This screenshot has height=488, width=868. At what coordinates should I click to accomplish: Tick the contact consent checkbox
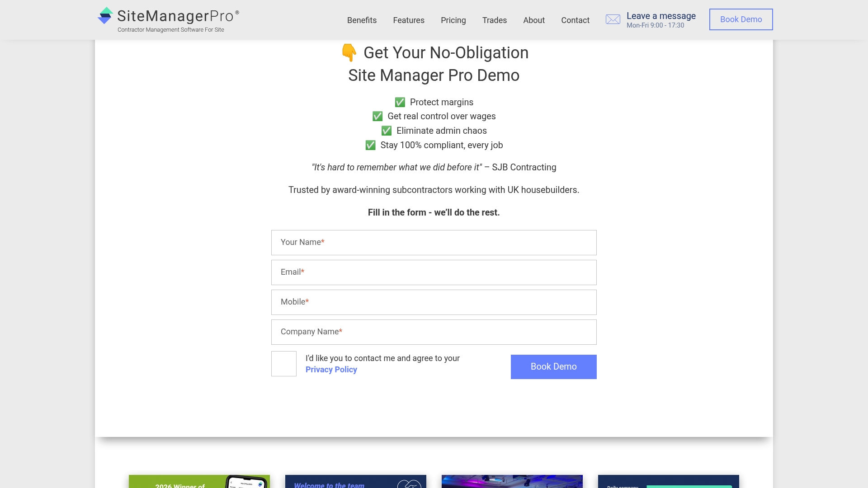(x=284, y=364)
